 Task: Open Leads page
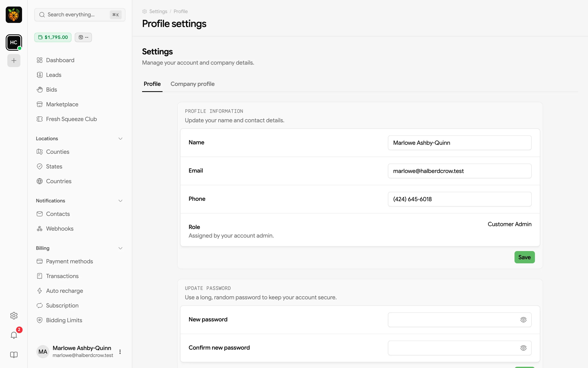click(80, 75)
